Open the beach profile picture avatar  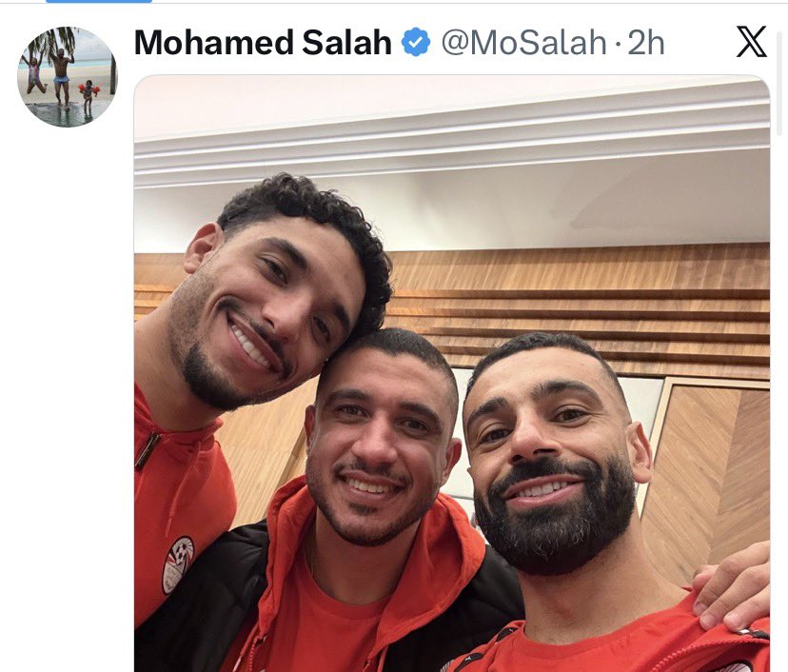pyautogui.click(x=67, y=76)
